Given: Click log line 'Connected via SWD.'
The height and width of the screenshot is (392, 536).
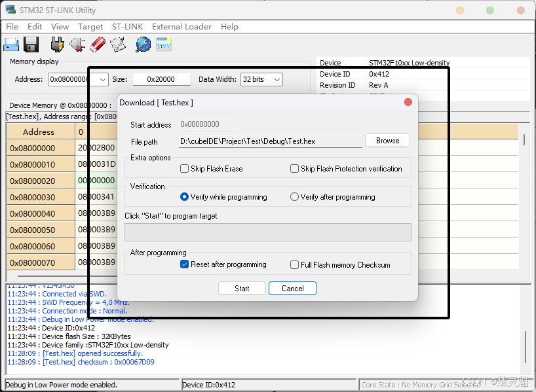Looking at the screenshot, I should (x=57, y=294).
